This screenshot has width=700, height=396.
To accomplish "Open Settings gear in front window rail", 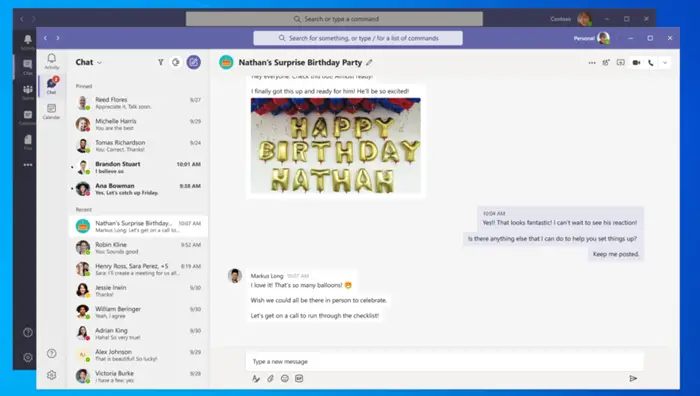I will [51, 375].
